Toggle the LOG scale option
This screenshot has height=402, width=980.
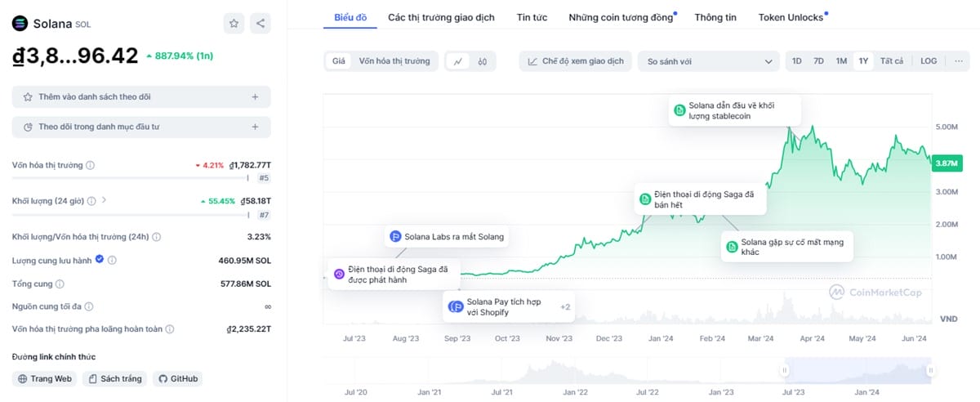click(929, 61)
